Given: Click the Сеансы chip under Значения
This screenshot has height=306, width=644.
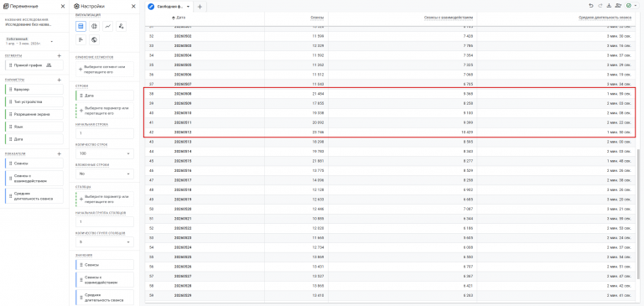Looking at the screenshot, I should pyautogui.click(x=104, y=265).
